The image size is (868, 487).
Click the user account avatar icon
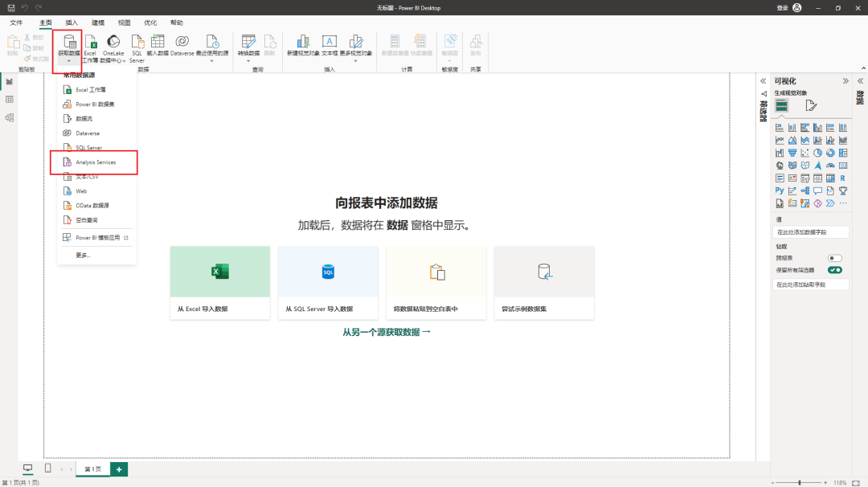coord(797,8)
